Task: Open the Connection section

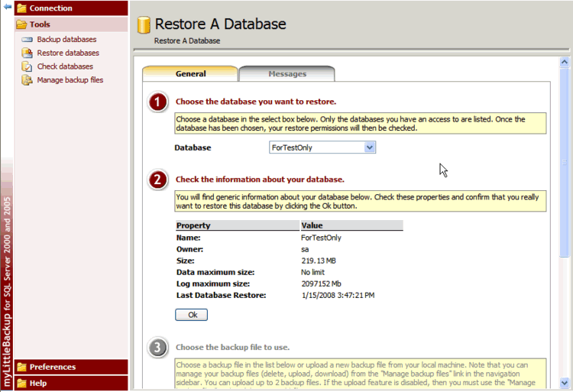Action: point(71,8)
